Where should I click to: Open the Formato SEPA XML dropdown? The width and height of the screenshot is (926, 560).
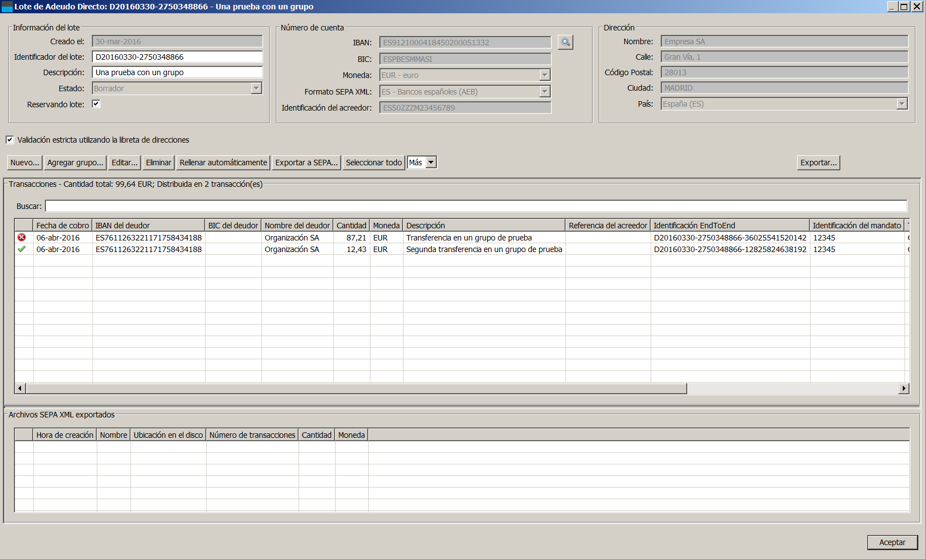tap(545, 92)
